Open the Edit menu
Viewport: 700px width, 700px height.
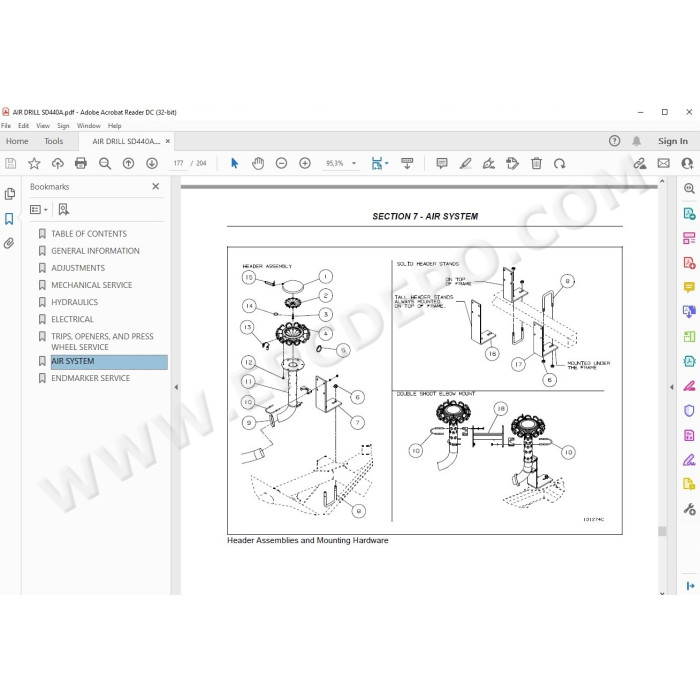click(x=23, y=126)
